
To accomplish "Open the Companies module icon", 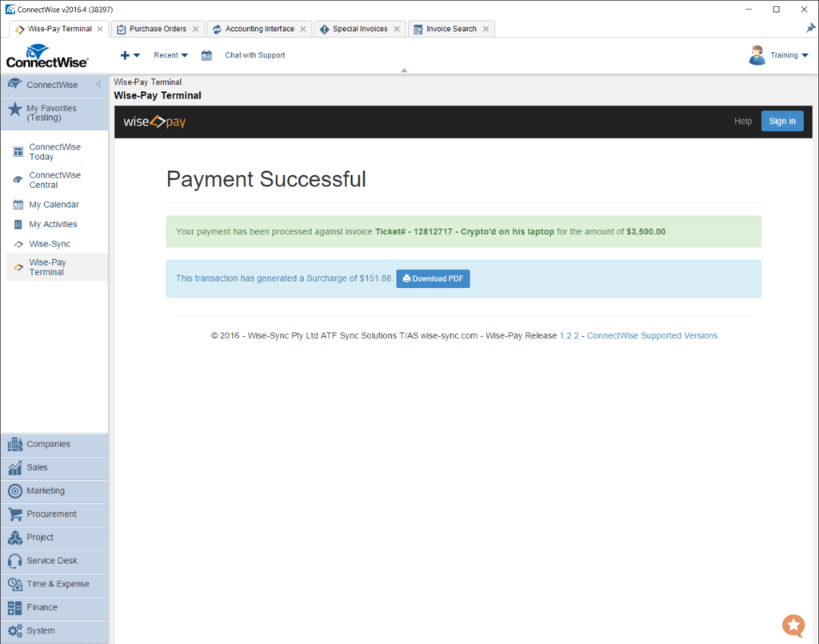I will click(15, 444).
